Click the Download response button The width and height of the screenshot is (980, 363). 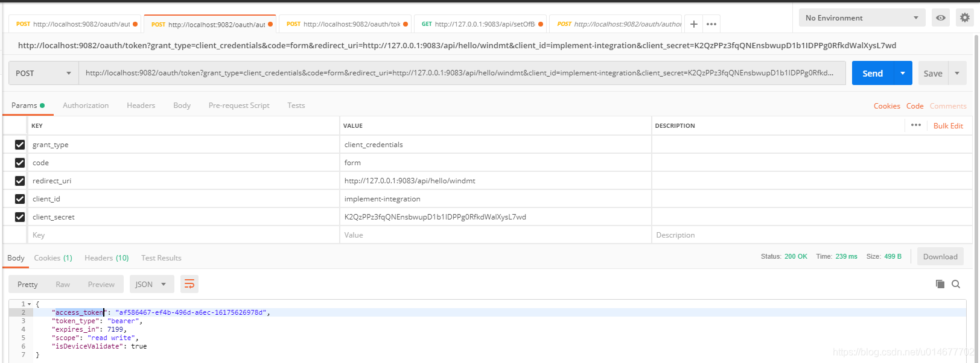coord(940,256)
